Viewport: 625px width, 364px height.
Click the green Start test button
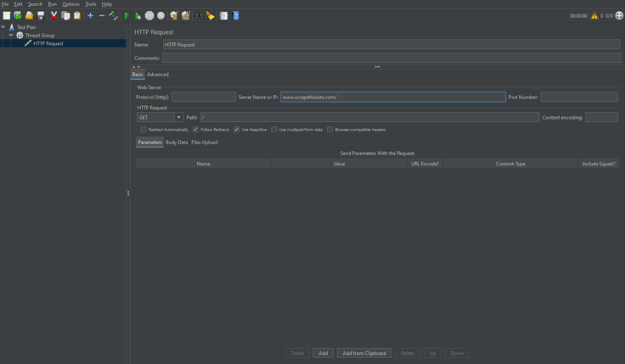coord(127,15)
